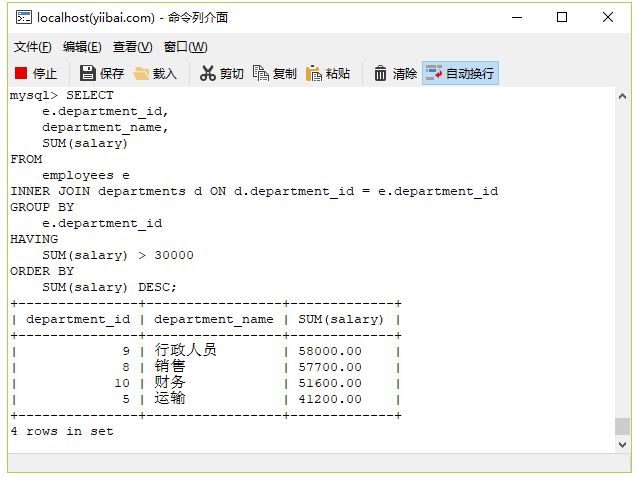Click the 'employees e' line
Viewport: 639px width, 478px height.
click(86, 176)
